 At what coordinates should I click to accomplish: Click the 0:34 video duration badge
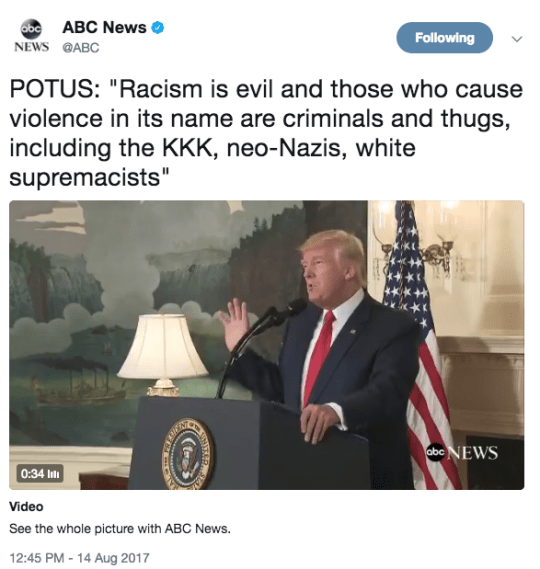pyautogui.click(x=40, y=474)
